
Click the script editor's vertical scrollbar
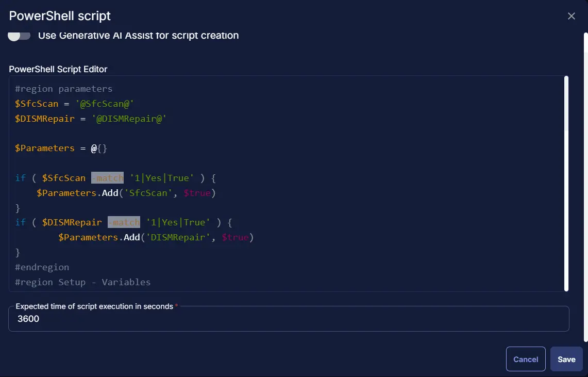tap(566, 184)
